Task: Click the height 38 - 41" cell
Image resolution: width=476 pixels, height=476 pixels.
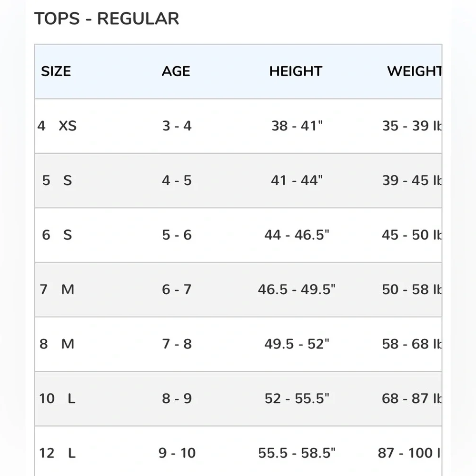Action: (297, 126)
